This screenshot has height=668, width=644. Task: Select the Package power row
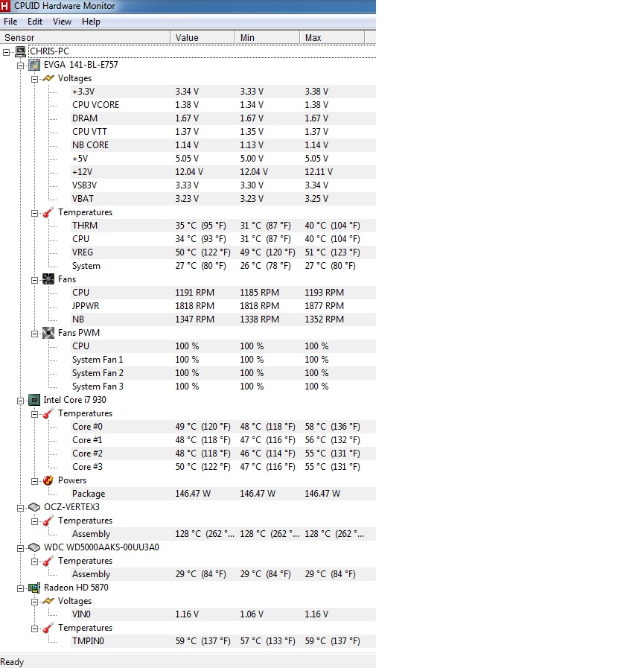(x=223, y=494)
